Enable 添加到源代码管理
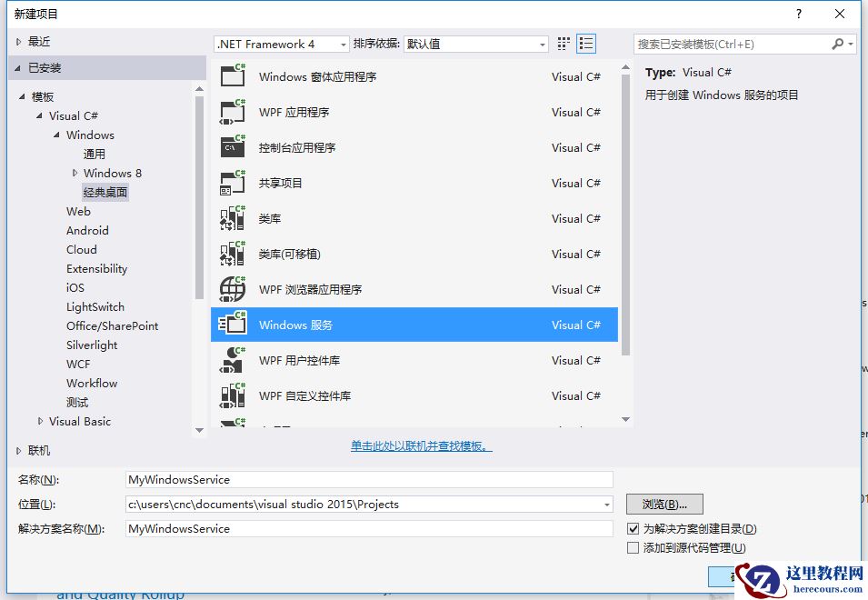The image size is (868, 600). [631, 547]
